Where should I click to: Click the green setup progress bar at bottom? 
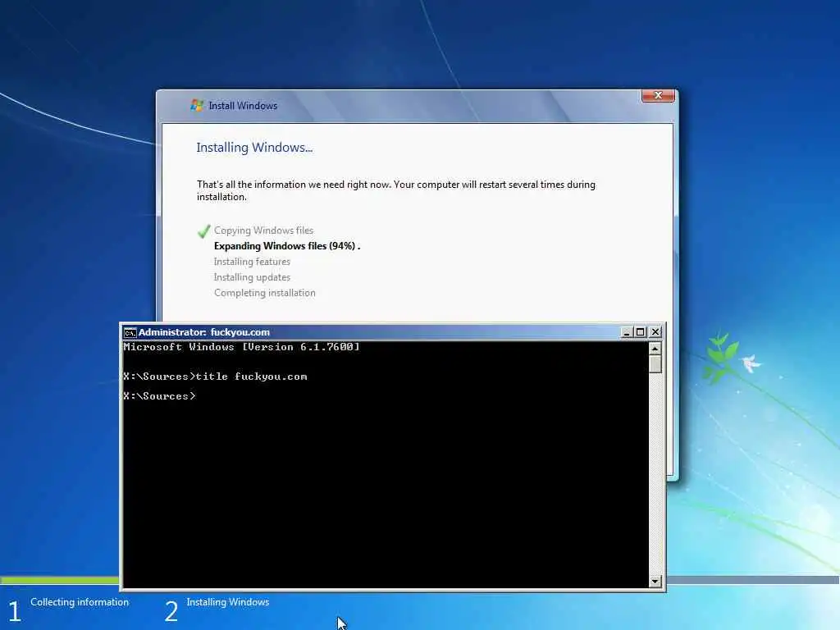click(x=59, y=580)
